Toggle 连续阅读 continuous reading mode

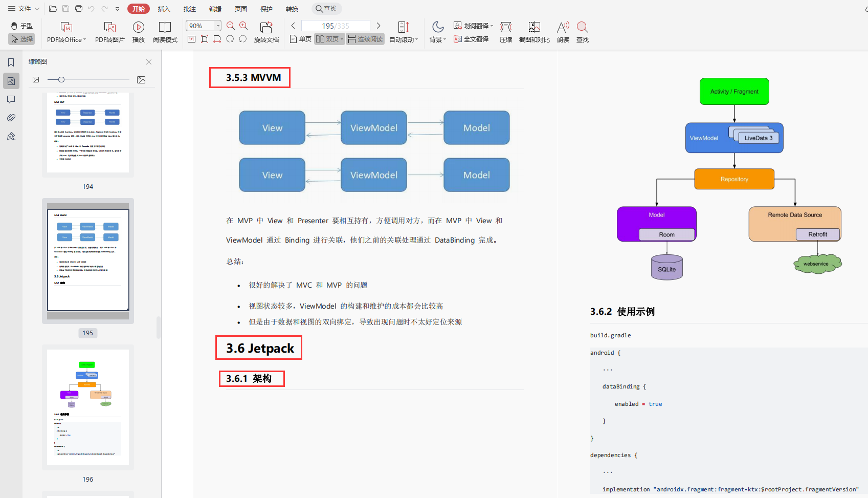point(365,39)
